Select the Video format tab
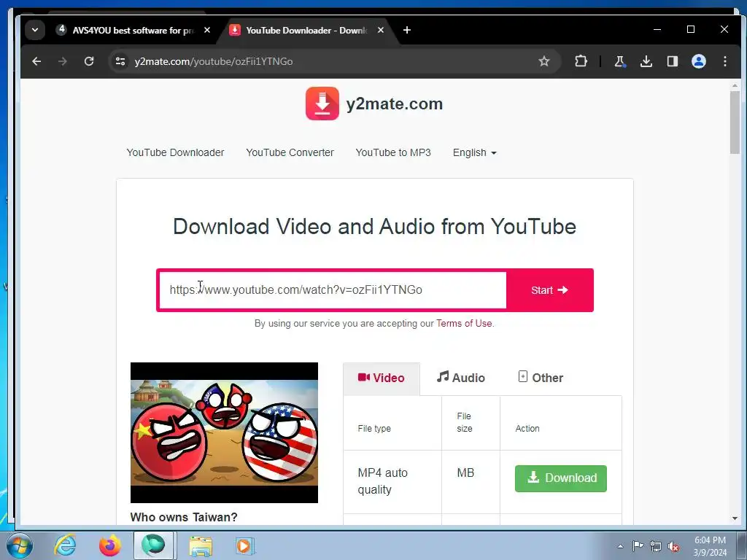The width and height of the screenshot is (747, 560). click(x=382, y=378)
